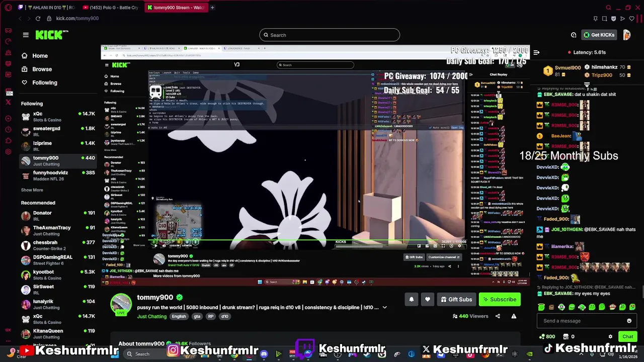The width and height of the screenshot is (644, 362).
Task: Open Donator recommended channel
Action: tap(58, 216)
